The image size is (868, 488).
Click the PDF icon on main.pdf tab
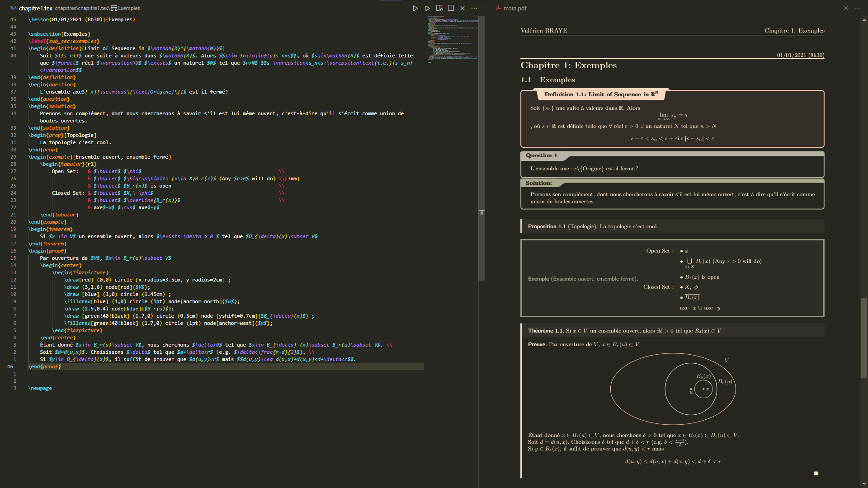point(498,8)
